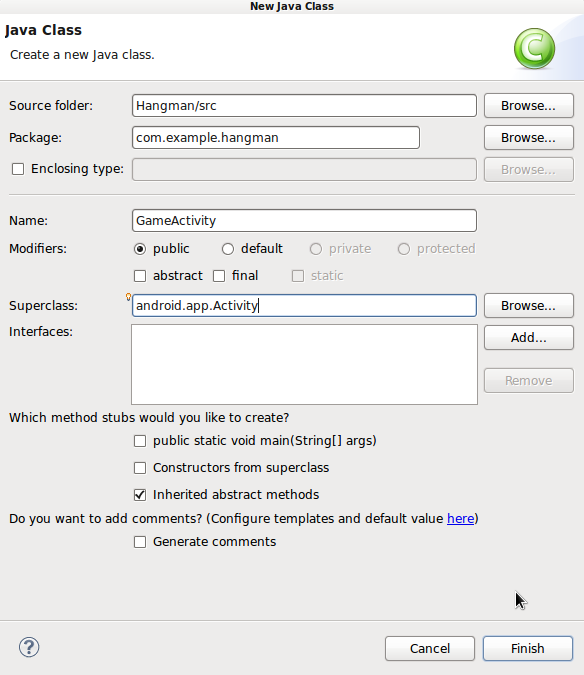Screen dimensions: 584x675
Task: Click the content assist lightbulb near Superclass
Action: pyautogui.click(x=128, y=297)
